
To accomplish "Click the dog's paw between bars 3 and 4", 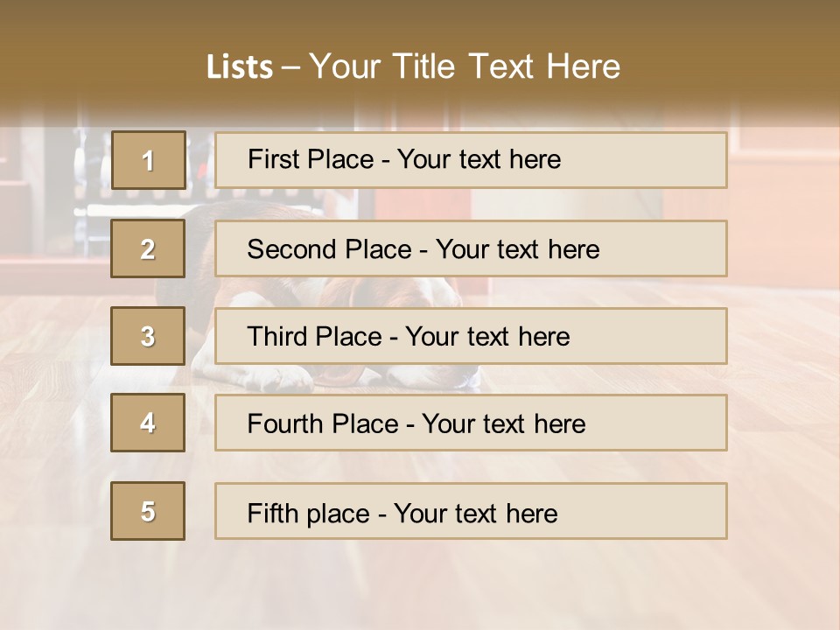I will [289, 377].
